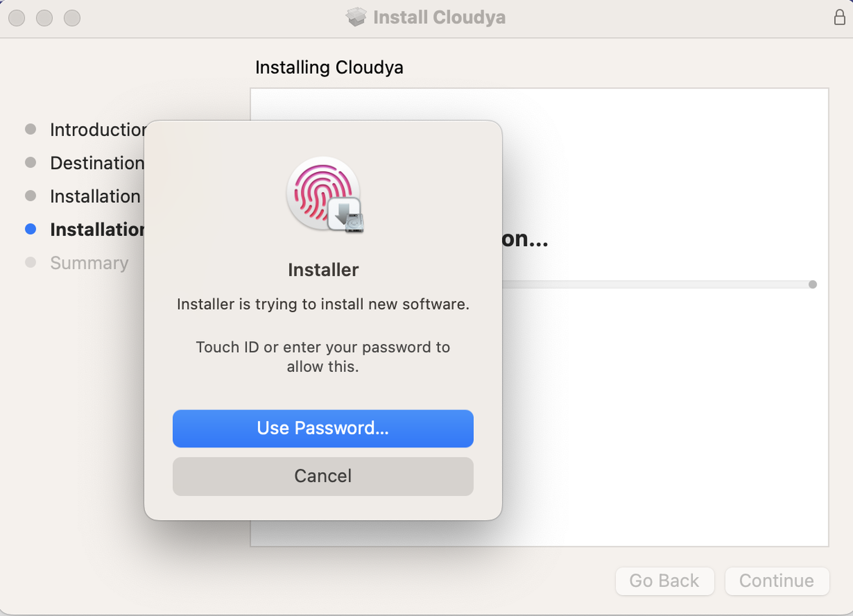Select the Introduction step in the sidebar
The image size is (853, 616).
pos(98,130)
